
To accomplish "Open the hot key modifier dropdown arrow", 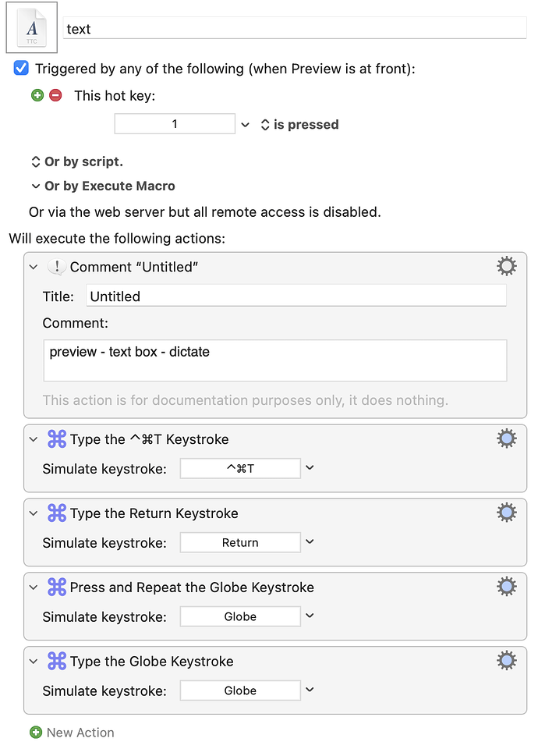I will pyautogui.click(x=245, y=125).
